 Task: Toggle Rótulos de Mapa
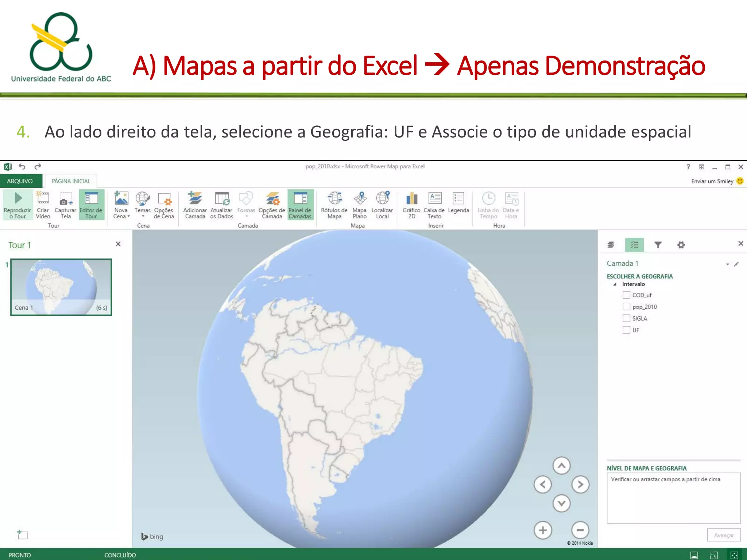coord(334,205)
